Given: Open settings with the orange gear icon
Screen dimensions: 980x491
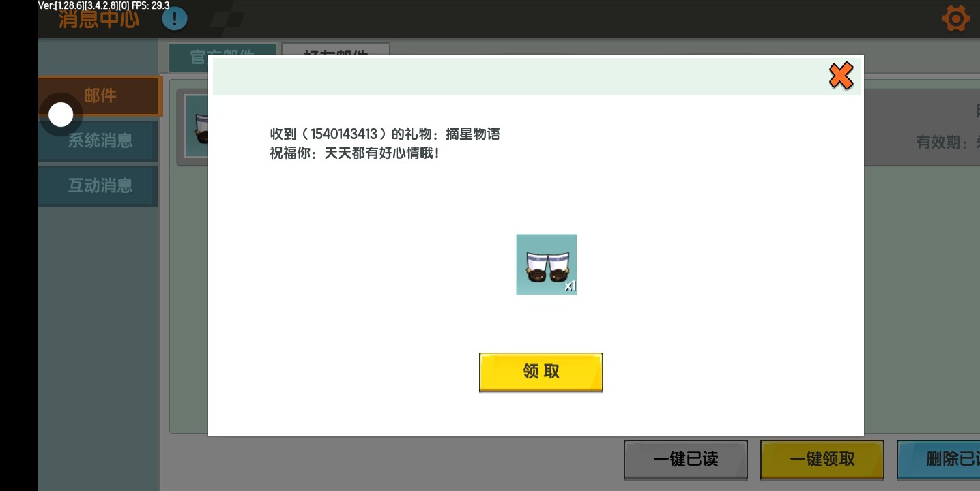Looking at the screenshot, I should [955, 18].
